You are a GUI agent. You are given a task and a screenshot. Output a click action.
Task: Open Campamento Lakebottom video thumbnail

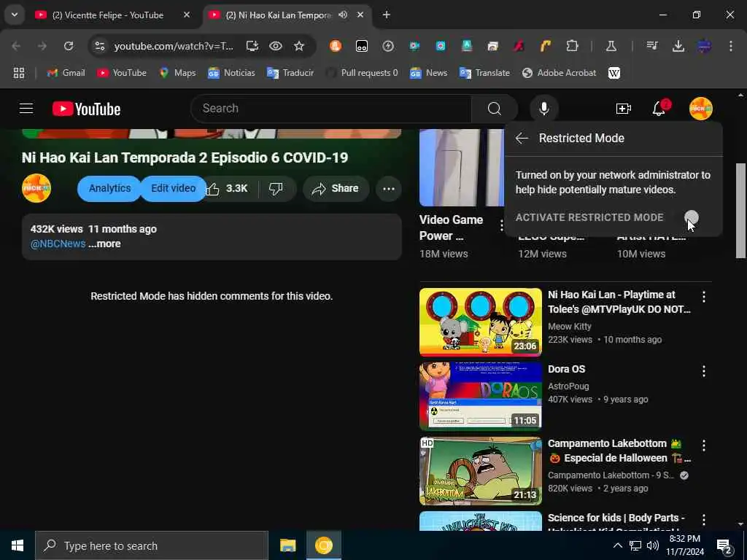coord(480,470)
